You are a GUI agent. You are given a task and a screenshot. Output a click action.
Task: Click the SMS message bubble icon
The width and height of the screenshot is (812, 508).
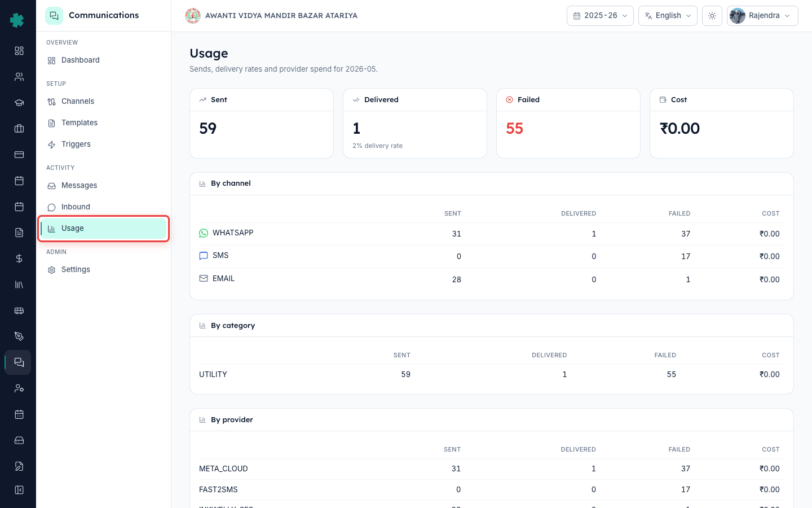(204, 256)
